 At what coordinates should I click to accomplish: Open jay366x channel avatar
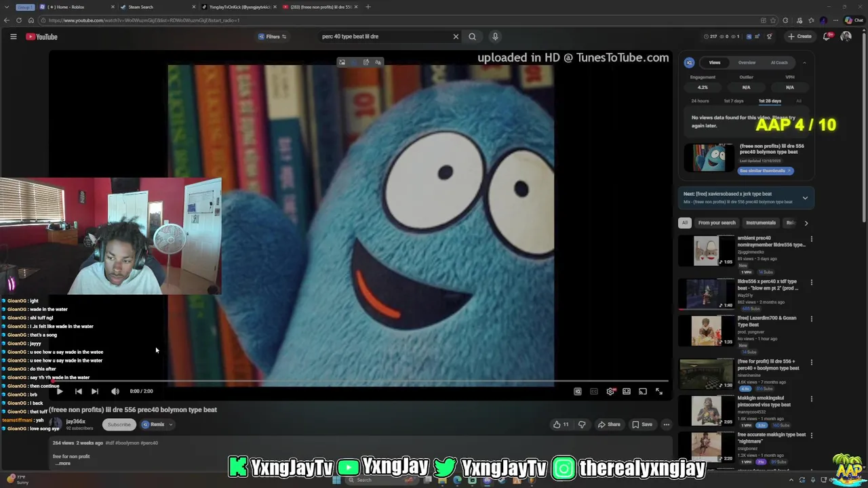coord(56,424)
